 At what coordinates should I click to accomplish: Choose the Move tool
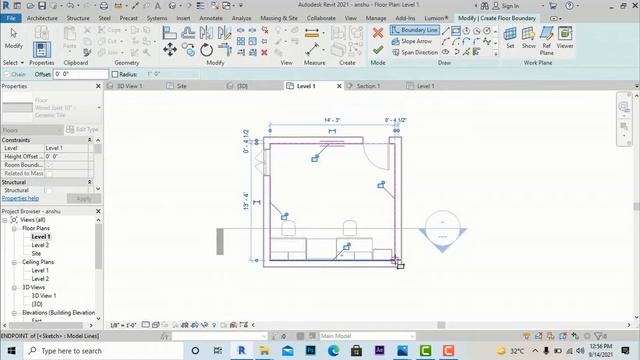point(170,50)
